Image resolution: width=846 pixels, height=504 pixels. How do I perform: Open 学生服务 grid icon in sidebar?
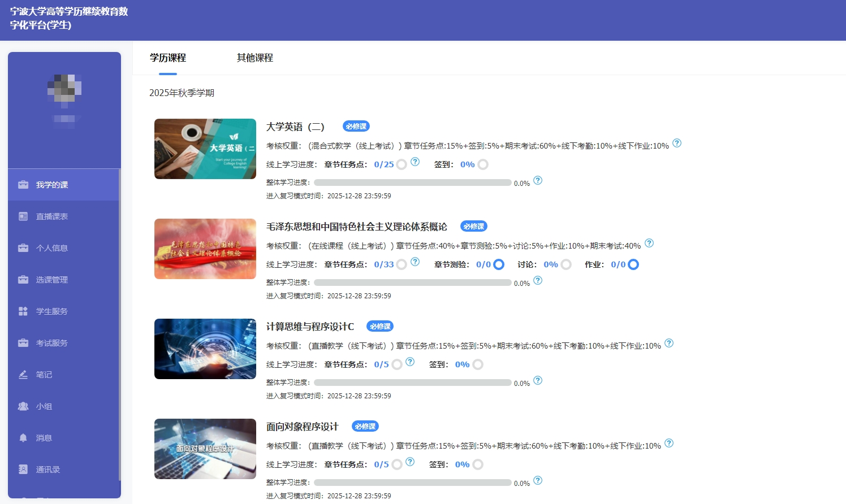coord(23,311)
